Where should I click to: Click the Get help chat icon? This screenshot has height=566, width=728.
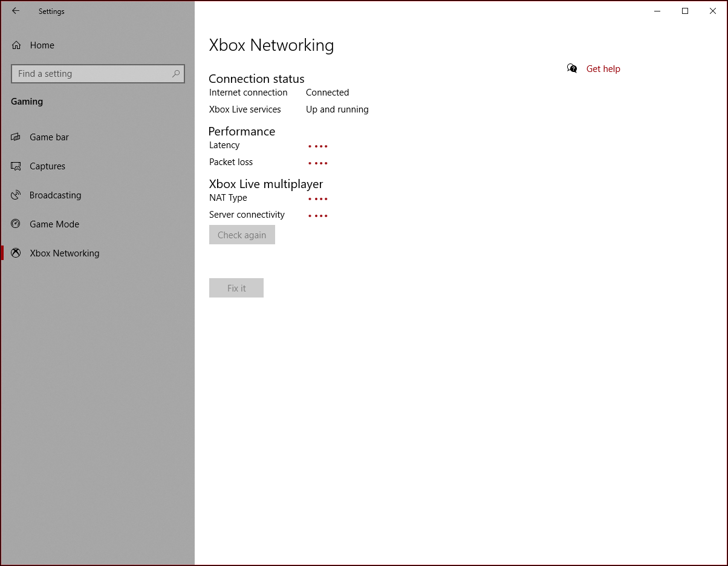coord(572,68)
